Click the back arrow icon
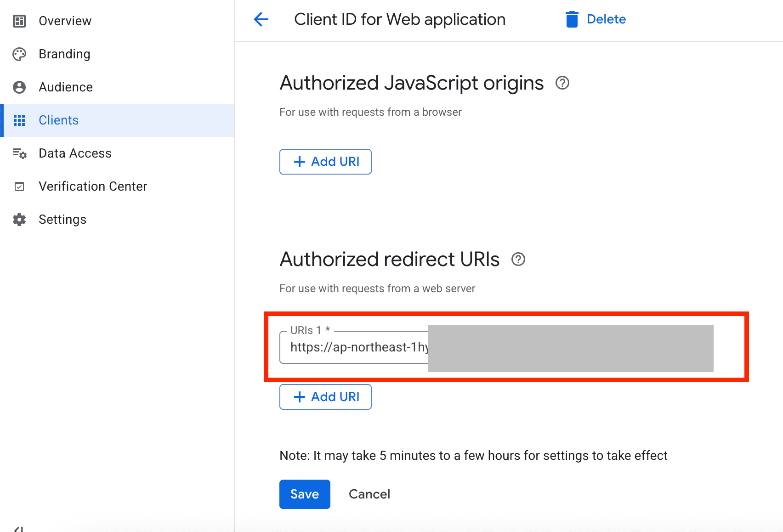783x532 pixels. (x=261, y=19)
